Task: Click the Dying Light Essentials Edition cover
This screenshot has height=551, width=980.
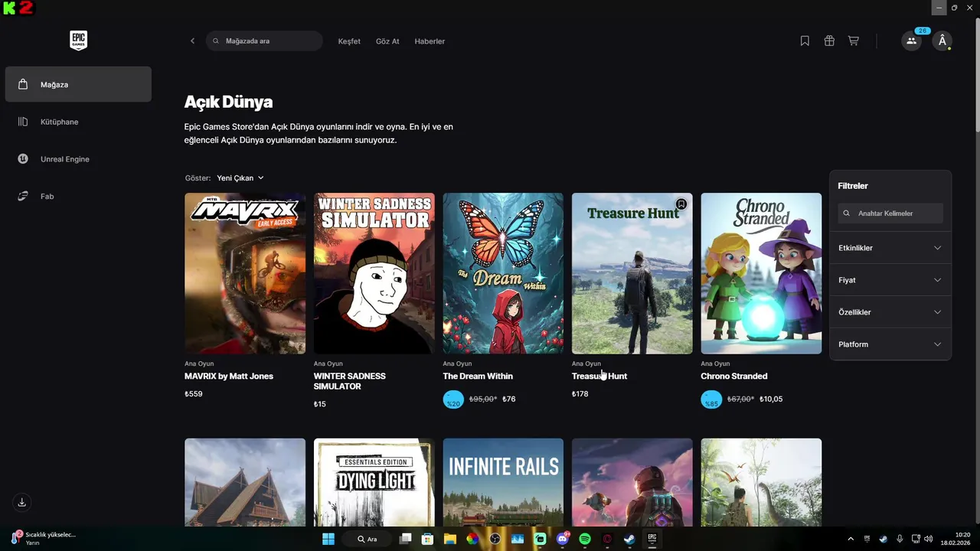Action: pyautogui.click(x=374, y=482)
